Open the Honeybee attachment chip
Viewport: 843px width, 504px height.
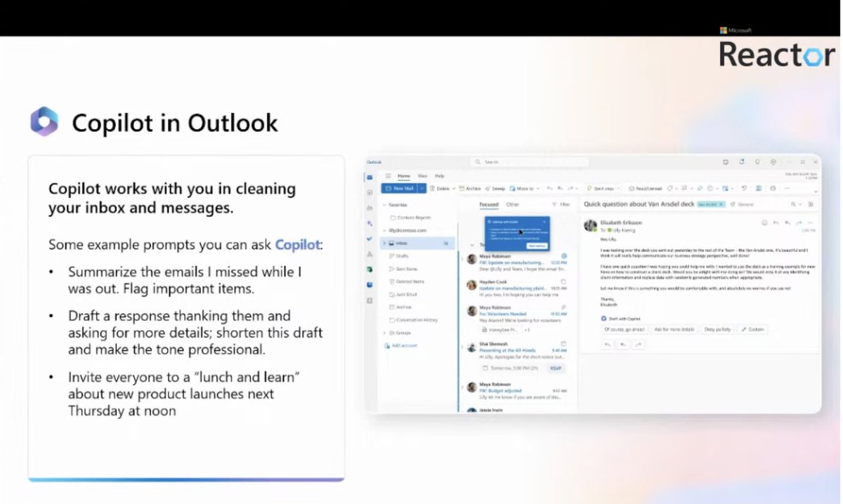pos(500,329)
